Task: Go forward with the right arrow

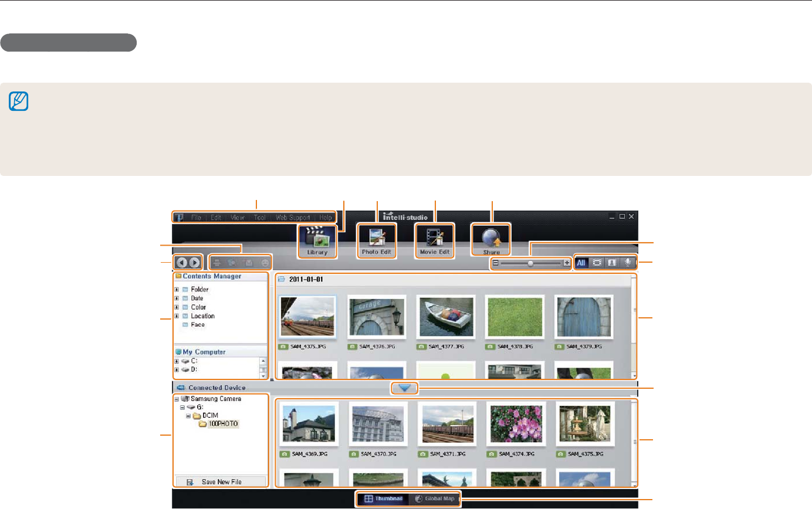Action: click(x=194, y=263)
